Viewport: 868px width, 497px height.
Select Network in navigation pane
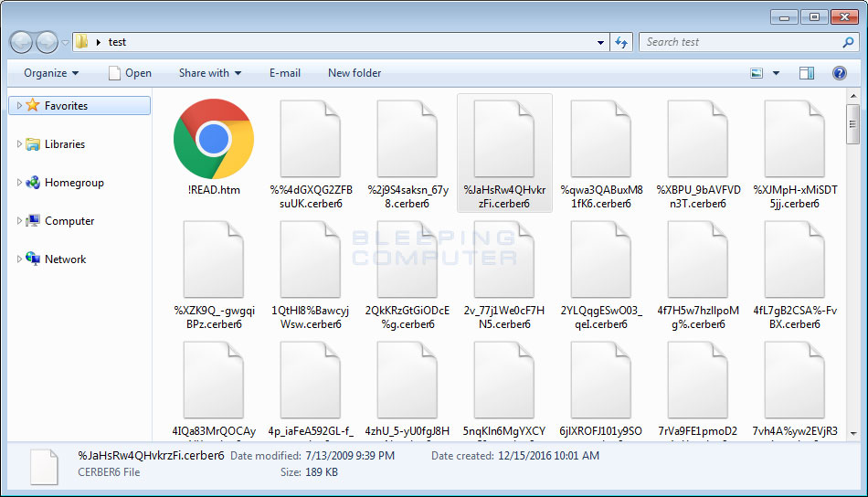[x=65, y=259]
